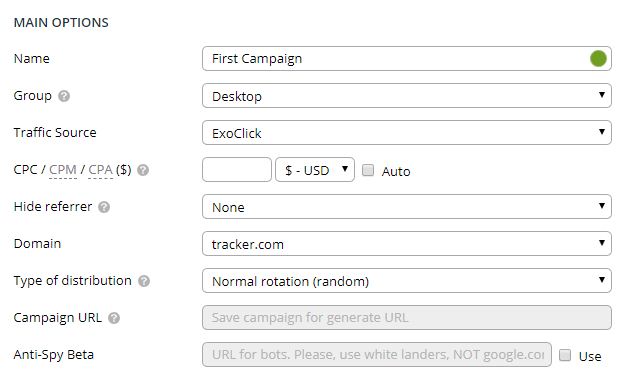Select the CPM cost model link

pos(63,170)
